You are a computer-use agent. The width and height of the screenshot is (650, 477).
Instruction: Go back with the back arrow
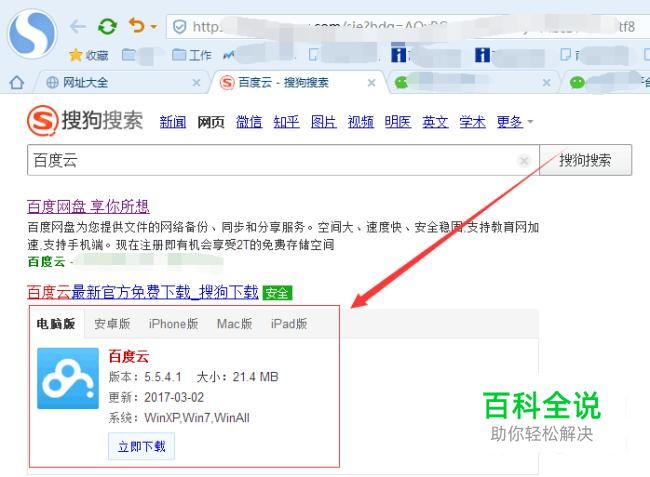[78, 27]
